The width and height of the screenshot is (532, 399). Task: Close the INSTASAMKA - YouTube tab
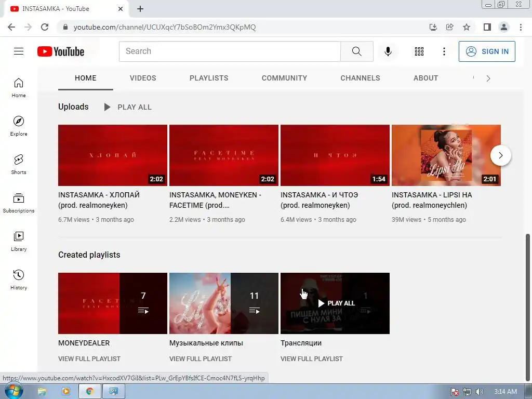(121, 9)
